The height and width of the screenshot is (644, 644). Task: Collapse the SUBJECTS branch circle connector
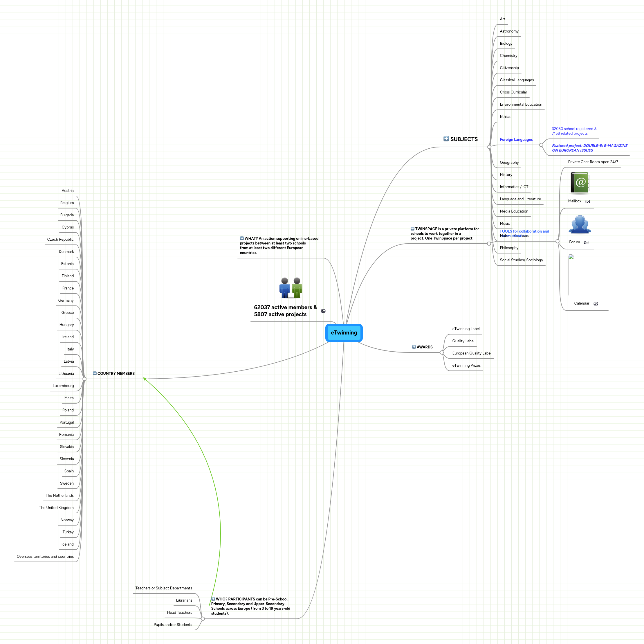tap(489, 147)
